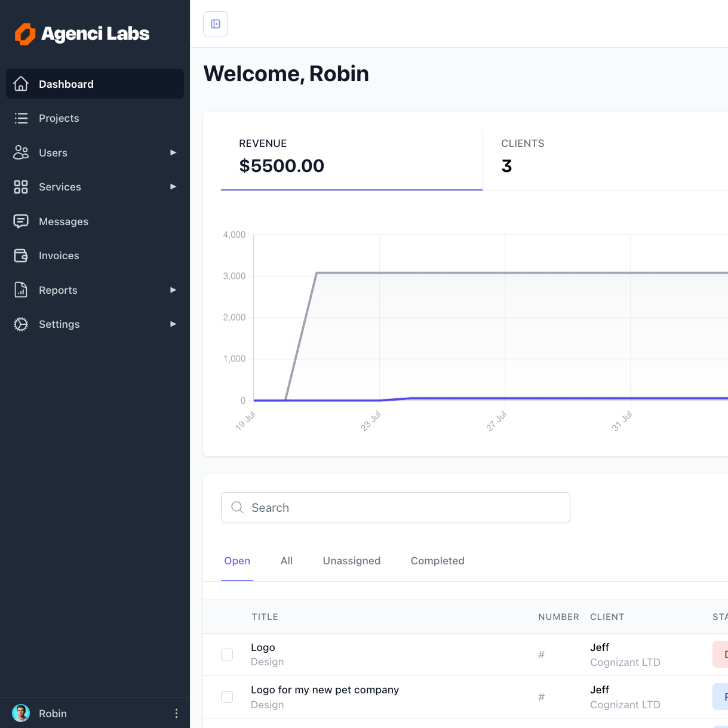728x728 pixels.
Task: Select the Projects list icon
Action: (x=20, y=118)
